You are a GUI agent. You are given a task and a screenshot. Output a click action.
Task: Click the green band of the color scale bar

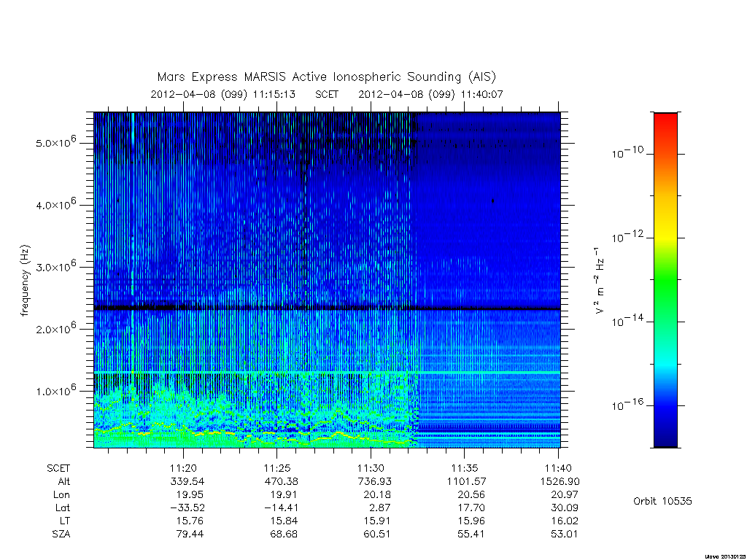[x=665, y=281]
